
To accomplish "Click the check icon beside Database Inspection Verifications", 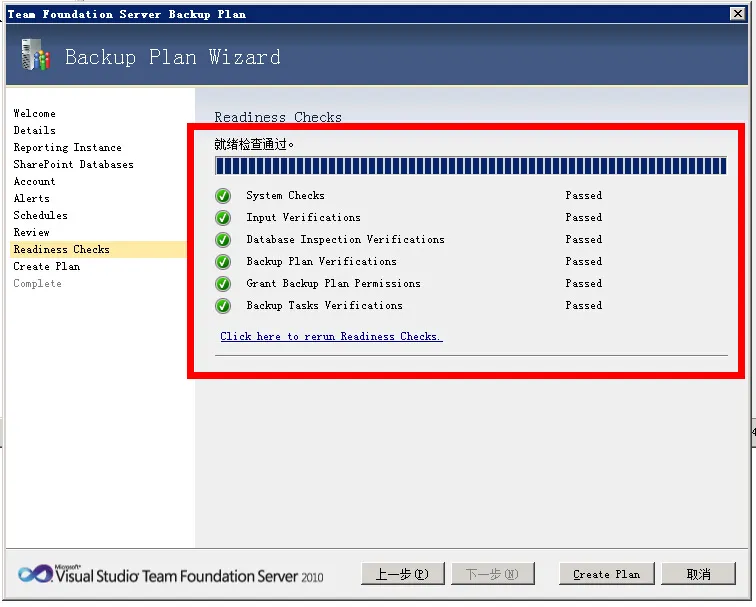I will point(223,240).
